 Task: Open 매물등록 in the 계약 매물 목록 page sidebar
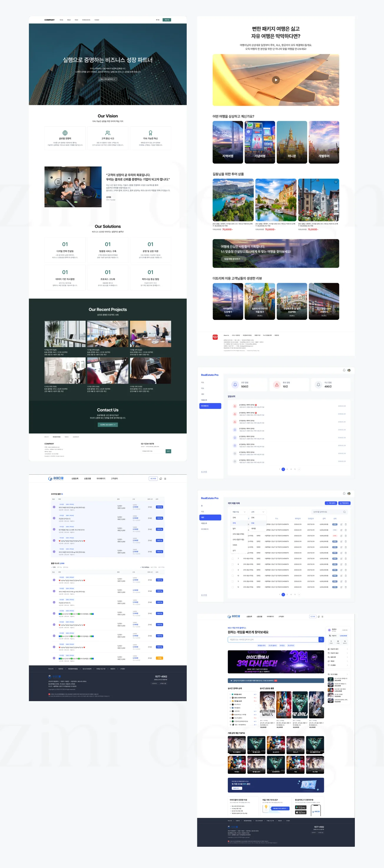click(x=204, y=523)
